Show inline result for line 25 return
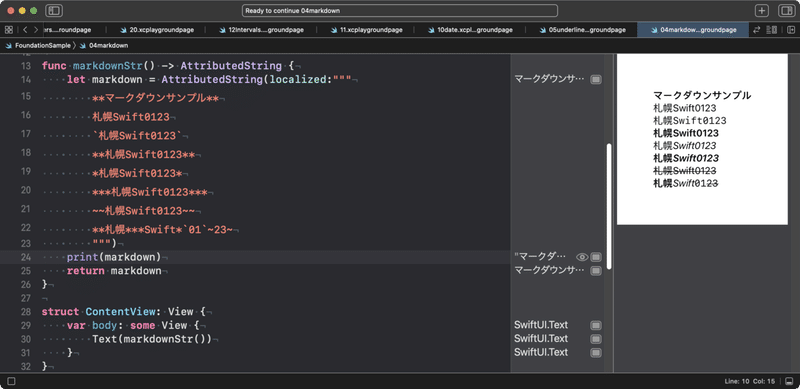 coord(595,271)
